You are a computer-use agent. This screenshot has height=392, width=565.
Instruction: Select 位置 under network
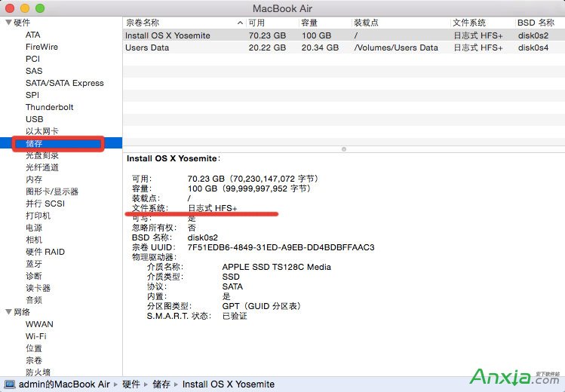point(34,348)
